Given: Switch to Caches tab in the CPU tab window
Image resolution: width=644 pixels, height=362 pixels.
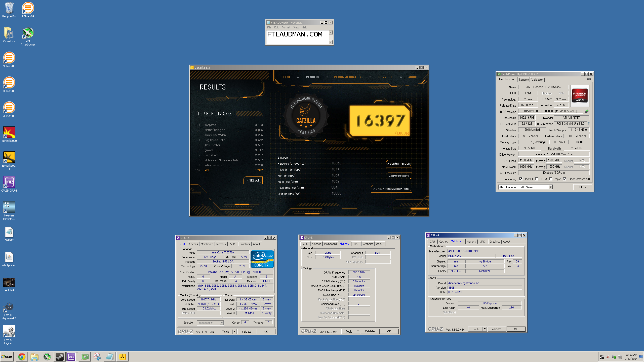Looking at the screenshot, I should tap(193, 244).
